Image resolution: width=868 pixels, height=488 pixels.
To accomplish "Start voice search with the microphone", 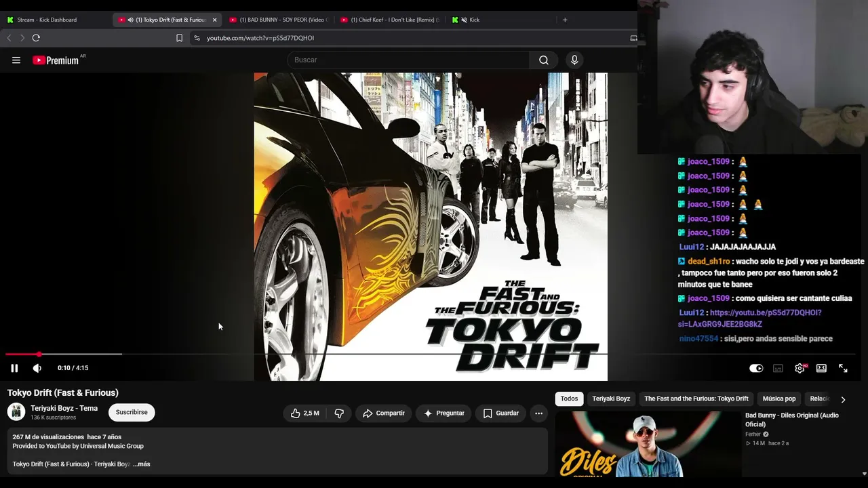I will click(574, 60).
